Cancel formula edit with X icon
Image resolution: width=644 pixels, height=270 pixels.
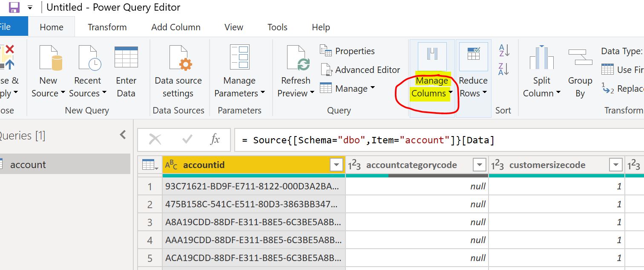(155, 139)
